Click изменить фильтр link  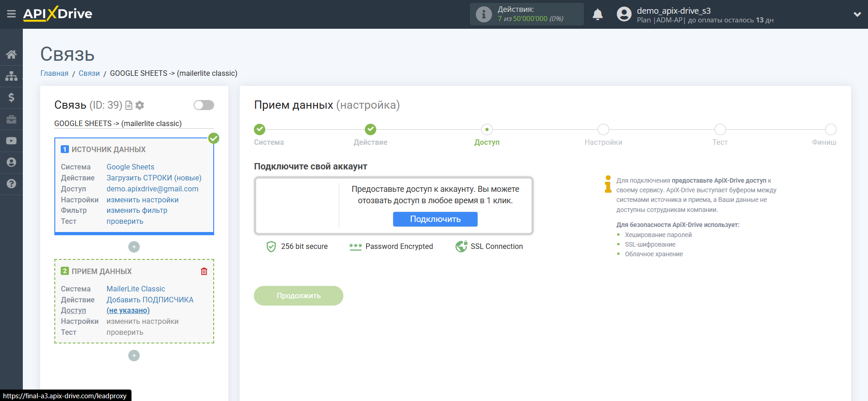coord(137,211)
